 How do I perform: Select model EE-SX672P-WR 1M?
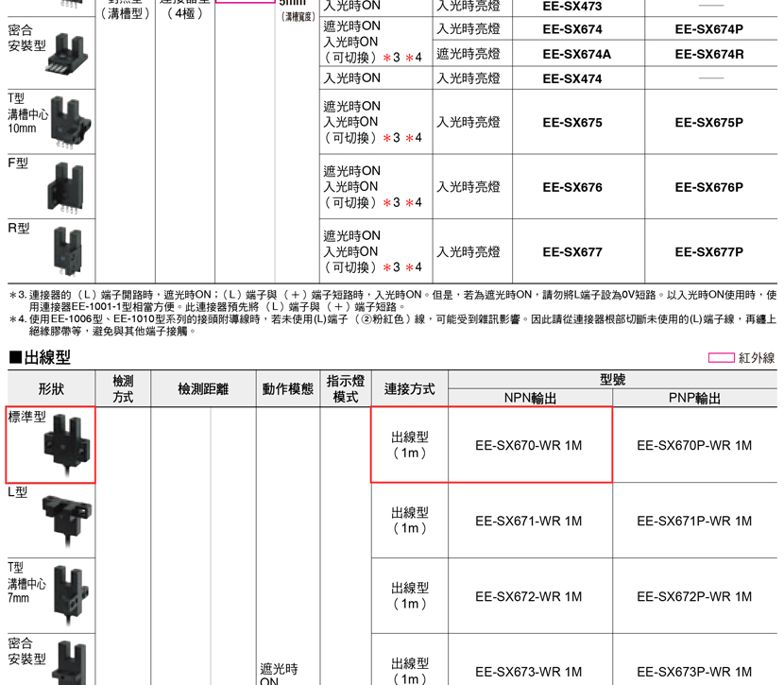(694, 596)
